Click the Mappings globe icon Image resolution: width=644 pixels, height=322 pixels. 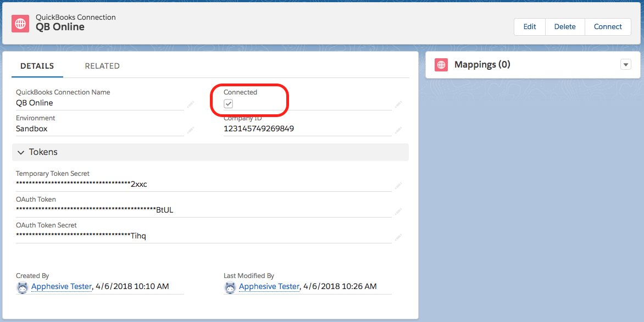click(x=441, y=65)
